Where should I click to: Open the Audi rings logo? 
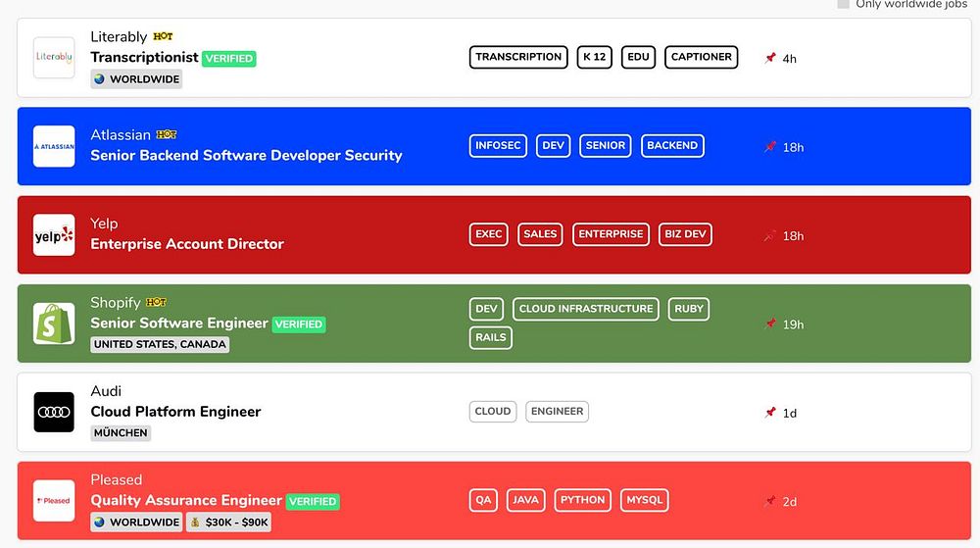[x=54, y=413]
